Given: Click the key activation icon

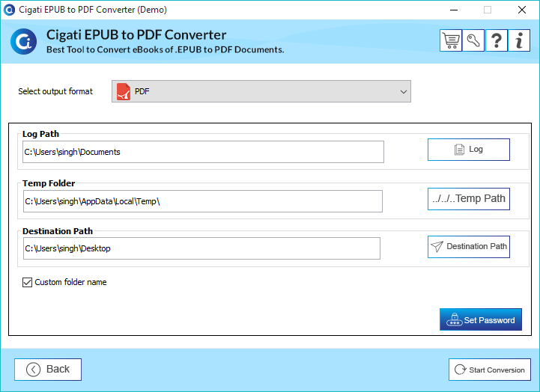Looking at the screenshot, I should (473, 40).
